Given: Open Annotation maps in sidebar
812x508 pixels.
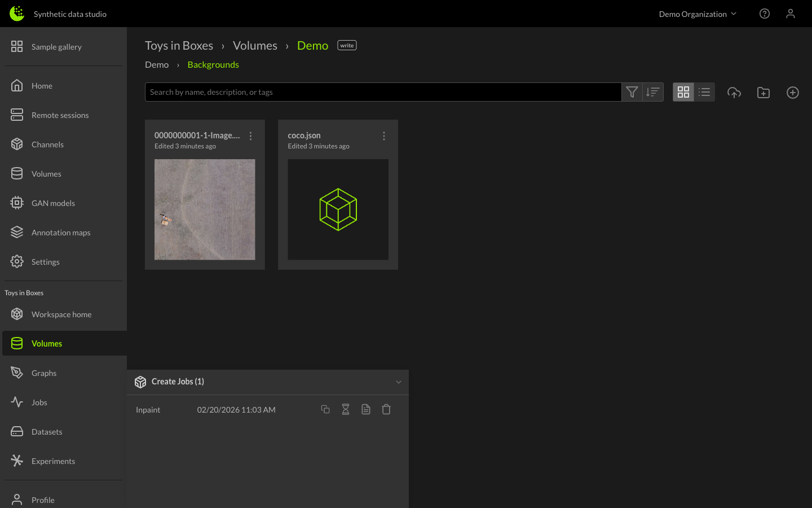Looking at the screenshot, I should pos(61,233).
